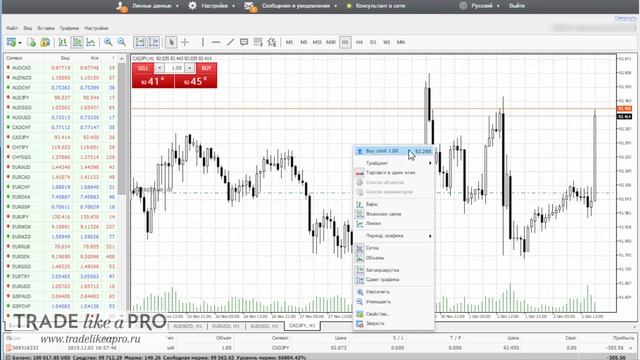Open the Графики menu
Screen dimensions: 640x360
coord(69,28)
